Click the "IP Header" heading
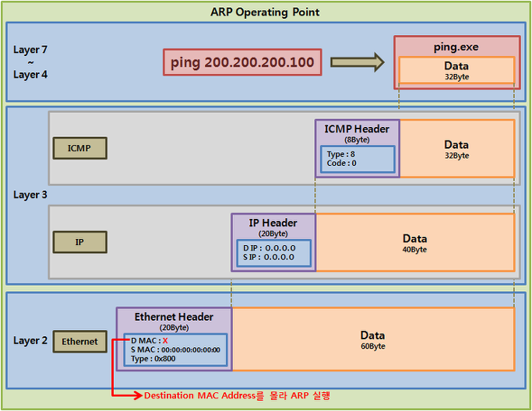The image size is (532, 411). (x=273, y=223)
